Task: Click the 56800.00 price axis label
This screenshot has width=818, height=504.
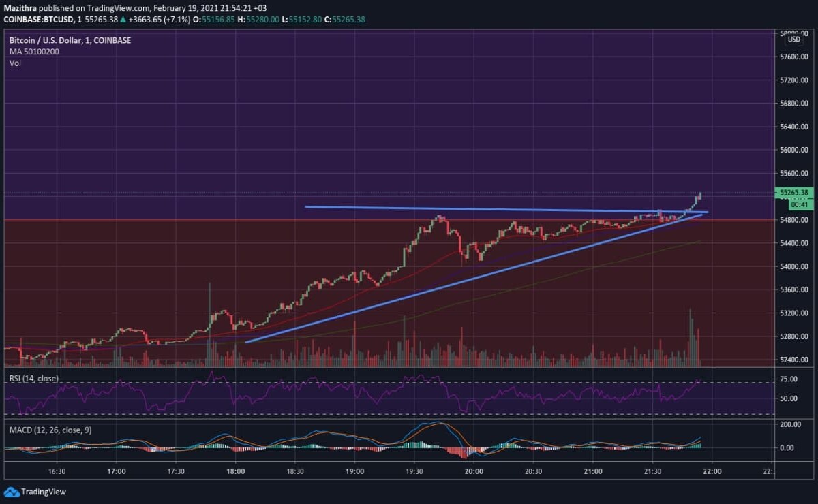Action: 796,104
